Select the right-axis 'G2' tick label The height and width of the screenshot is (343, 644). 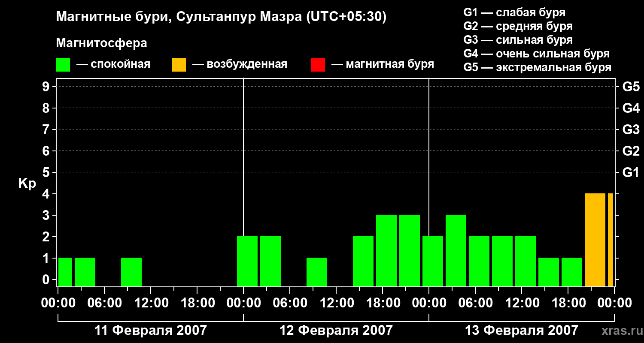click(x=631, y=151)
